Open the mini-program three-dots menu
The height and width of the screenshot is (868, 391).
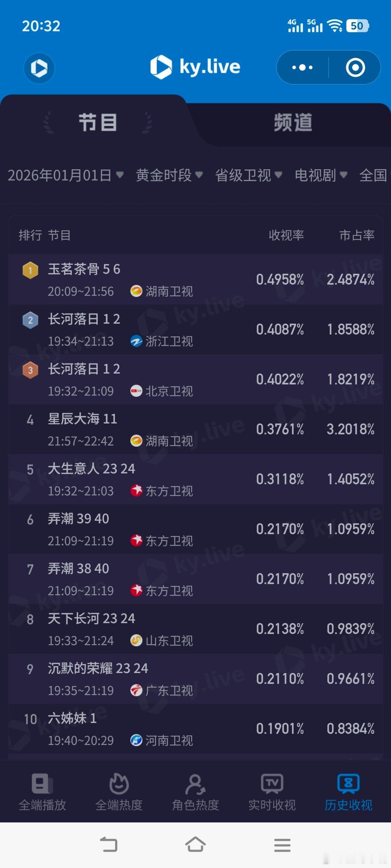(x=302, y=67)
